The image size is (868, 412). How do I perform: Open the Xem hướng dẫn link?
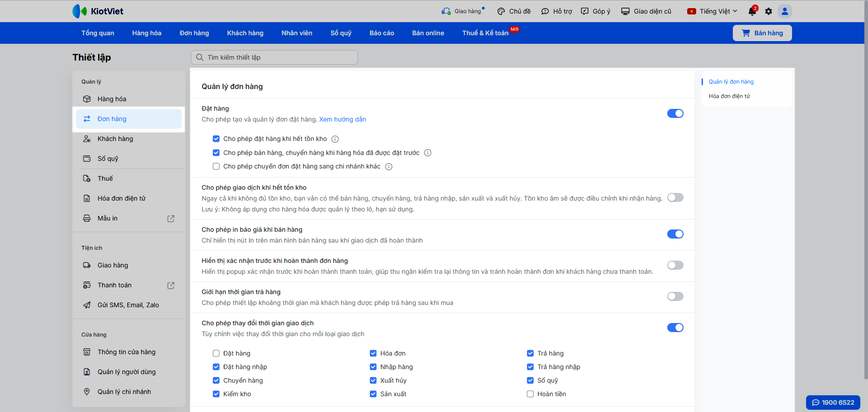click(342, 119)
